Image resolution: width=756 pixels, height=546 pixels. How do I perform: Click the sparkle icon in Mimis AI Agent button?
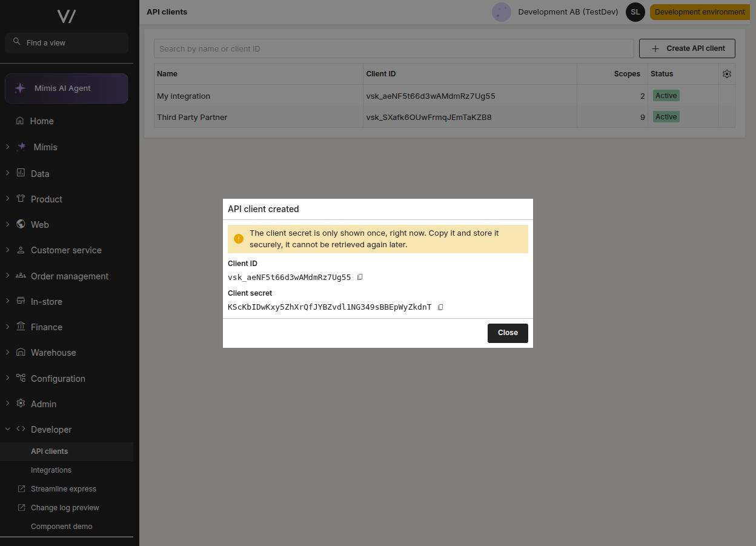20,88
